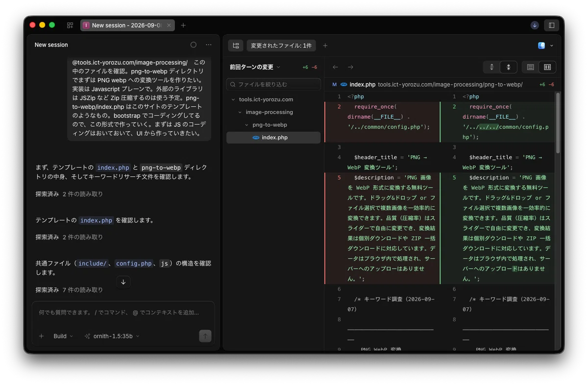
Task: Open the dropdown chevron next to Finder icon
Action: 552,46
